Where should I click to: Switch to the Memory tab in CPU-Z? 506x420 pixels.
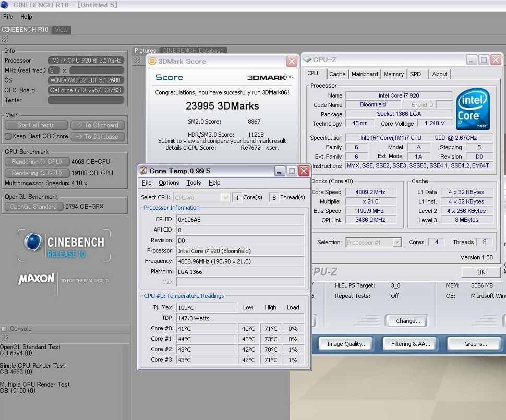[x=393, y=74]
